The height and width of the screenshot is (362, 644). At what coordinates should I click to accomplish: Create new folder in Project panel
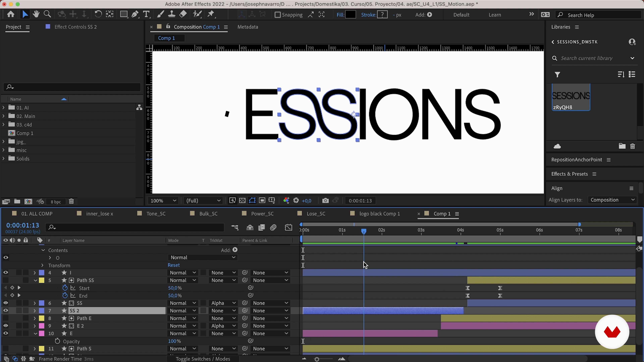pos(17,201)
